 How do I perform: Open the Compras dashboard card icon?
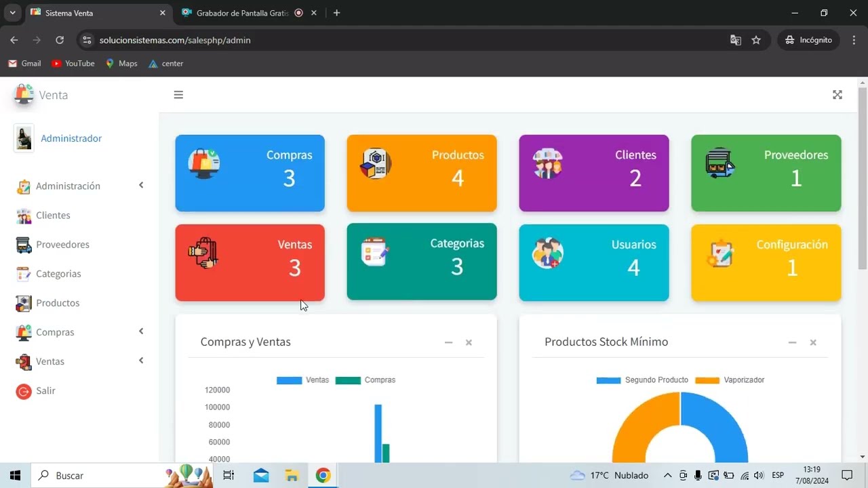point(204,163)
